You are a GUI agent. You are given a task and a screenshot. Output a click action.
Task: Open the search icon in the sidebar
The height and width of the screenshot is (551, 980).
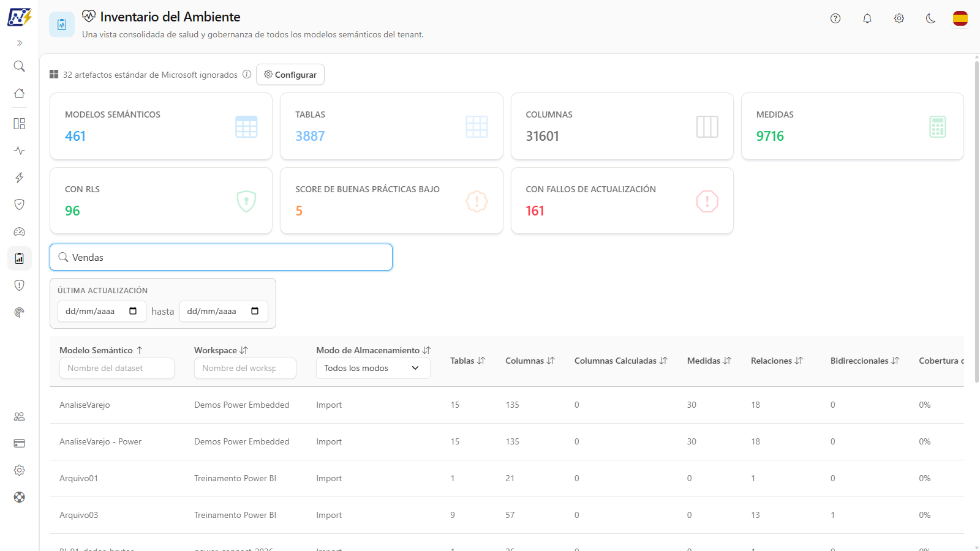click(20, 66)
